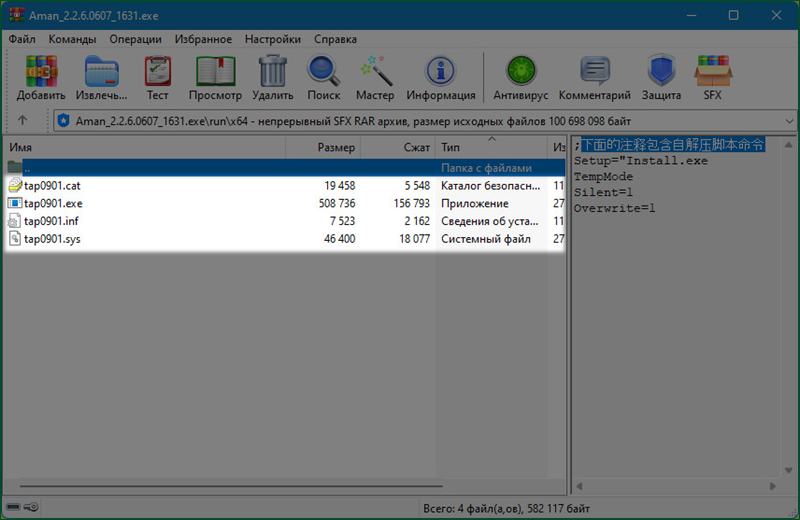Image resolution: width=800 pixels, height=520 pixels.
Task: Click the status bar total files text
Action: [506, 508]
